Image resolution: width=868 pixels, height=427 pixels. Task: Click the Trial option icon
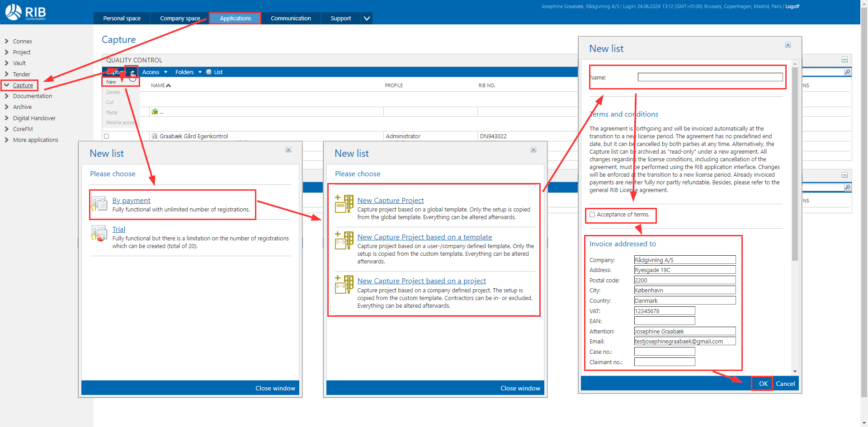tap(99, 233)
